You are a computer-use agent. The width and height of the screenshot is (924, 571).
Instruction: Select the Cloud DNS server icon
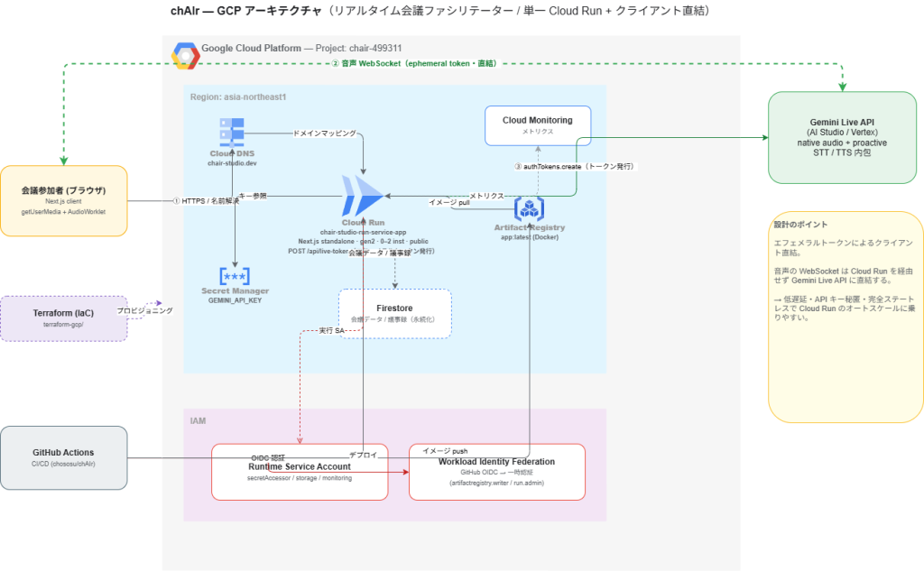(232, 133)
